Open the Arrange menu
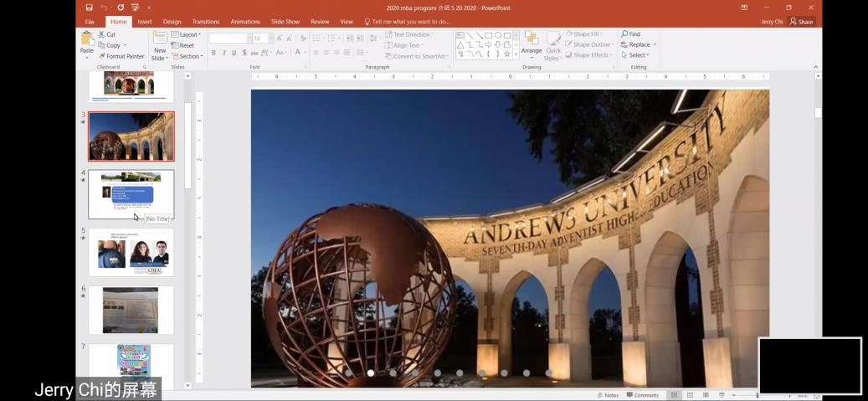The image size is (868, 401). point(532,44)
